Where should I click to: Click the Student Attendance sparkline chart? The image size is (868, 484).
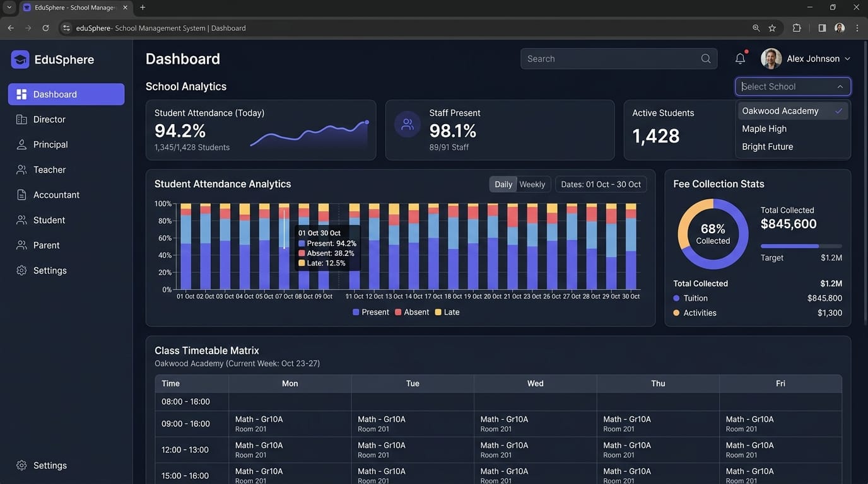click(309, 134)
